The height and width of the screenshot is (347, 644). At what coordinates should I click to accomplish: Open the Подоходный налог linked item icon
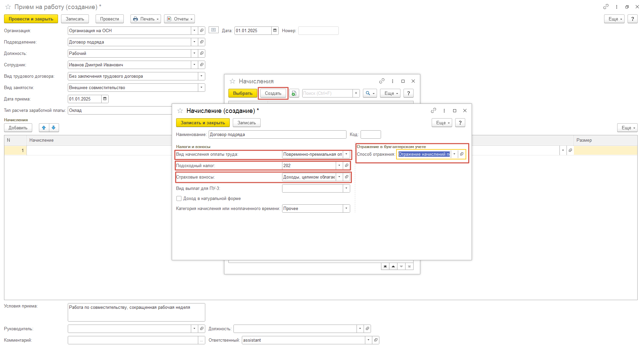point(347,165)
